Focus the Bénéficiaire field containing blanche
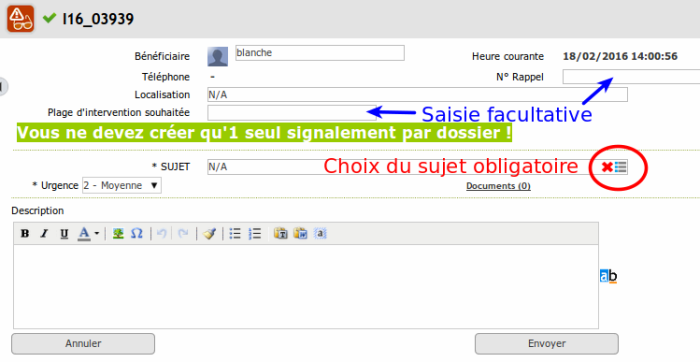This screenshot has height=362, width=700. [x=320, y=53]
